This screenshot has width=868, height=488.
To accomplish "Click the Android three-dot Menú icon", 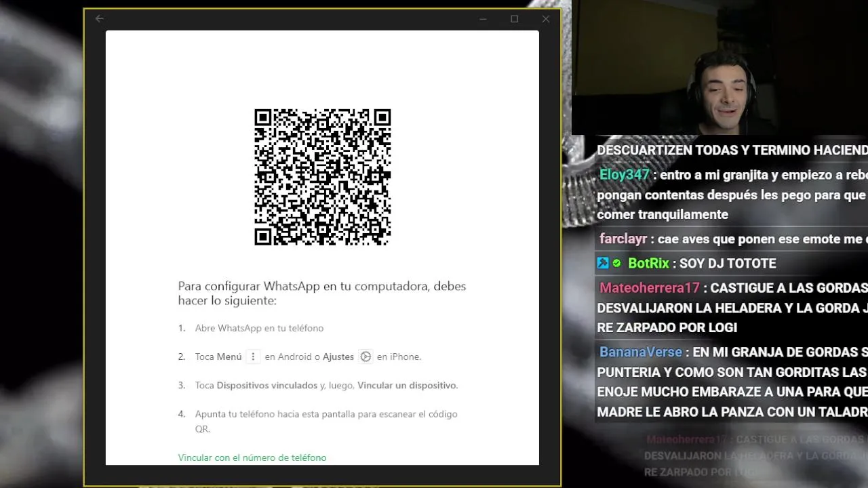I will click(x=253, y=357).
